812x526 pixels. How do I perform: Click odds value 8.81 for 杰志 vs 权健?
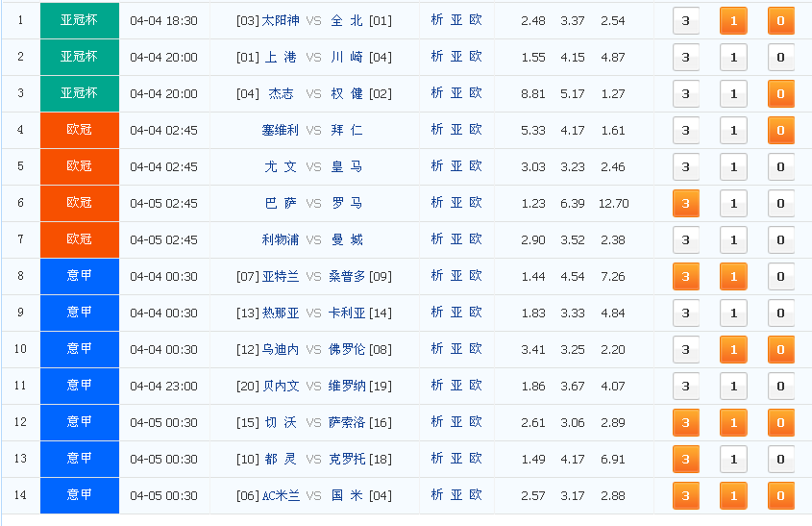point(533,94)
